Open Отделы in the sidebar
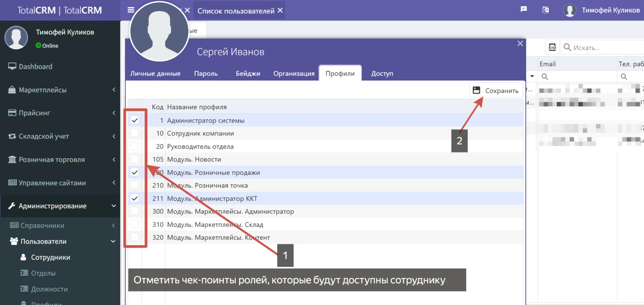The width and height of the screenshot is (644, 305). [43, 273]
